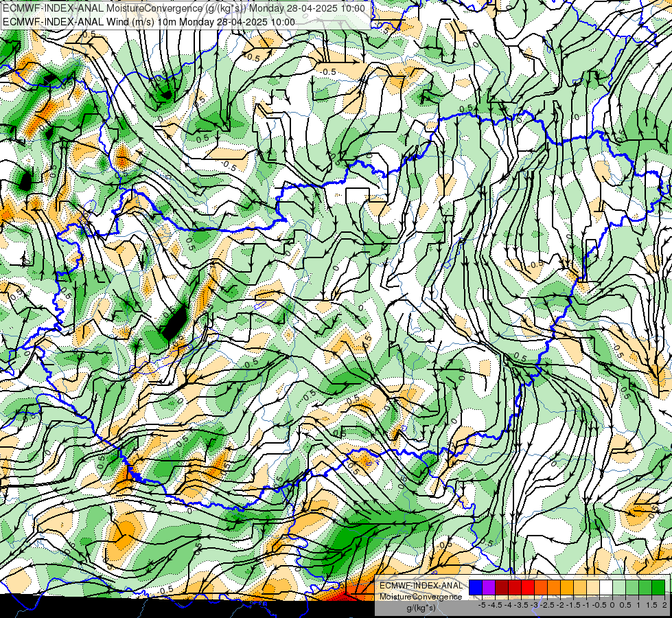Image resolution: width=672 pixels, height=618 pixels.
Task: Click the white swatch in the legend
Action: tap(606, 587)
